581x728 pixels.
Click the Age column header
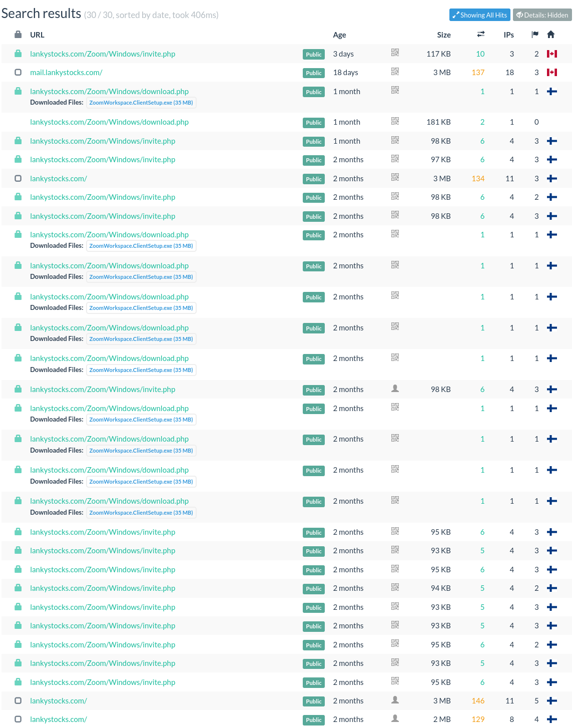point(339,35)
